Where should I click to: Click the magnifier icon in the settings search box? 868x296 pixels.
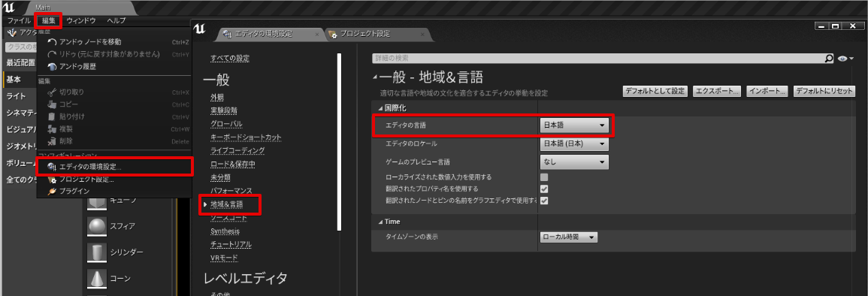[x=829, y=58]
